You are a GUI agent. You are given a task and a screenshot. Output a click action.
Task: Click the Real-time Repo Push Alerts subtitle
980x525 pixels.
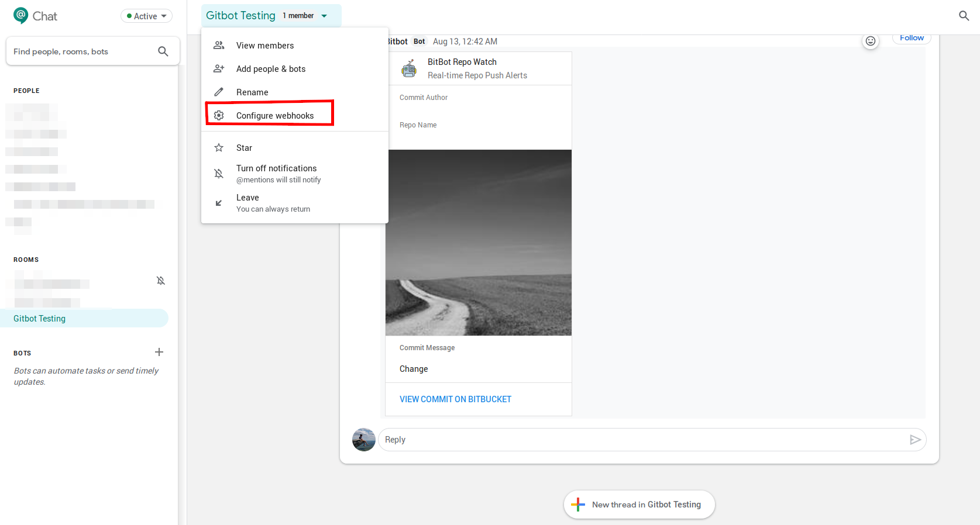pyautogui.click(x=477, y=75)
